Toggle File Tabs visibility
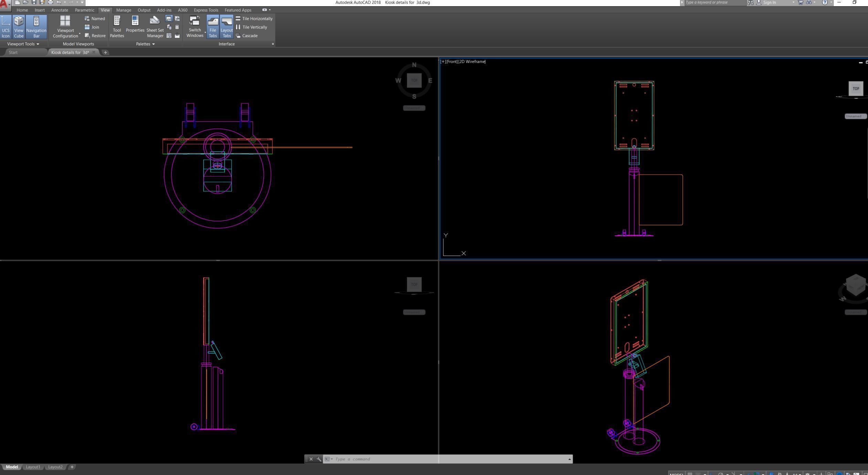The image size is (868, 475). tap(213, 26)
